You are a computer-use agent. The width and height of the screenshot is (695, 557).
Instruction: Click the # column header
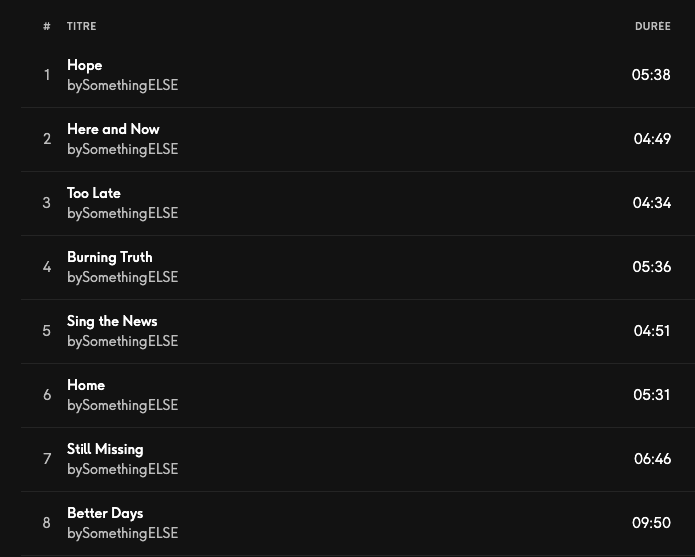pyautogui.click(x=47, y=26)
